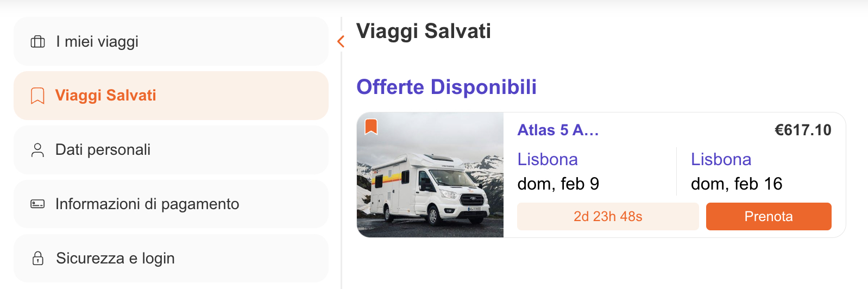Unsave trip using orange bookmark on camper photo
The width and height of the screenshot is (868, 289).
(x=371, y=127)
